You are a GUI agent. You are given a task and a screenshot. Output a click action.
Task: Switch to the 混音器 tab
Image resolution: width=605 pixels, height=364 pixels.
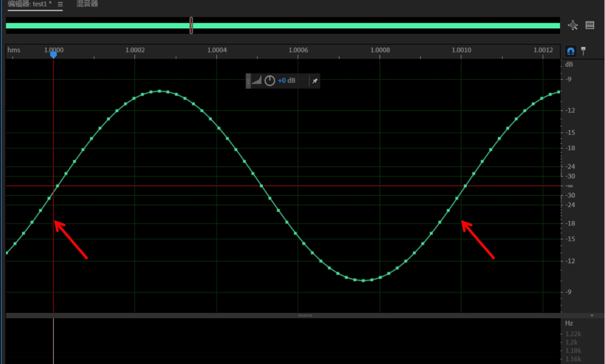(x=87, y=4)
